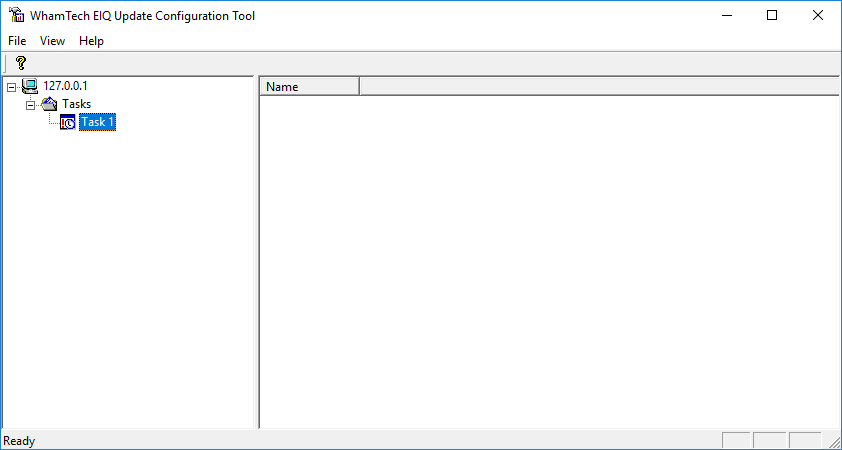Collapse the Tasks tree branch
This screenshot has height=450, width=842.
click(30, 104)
